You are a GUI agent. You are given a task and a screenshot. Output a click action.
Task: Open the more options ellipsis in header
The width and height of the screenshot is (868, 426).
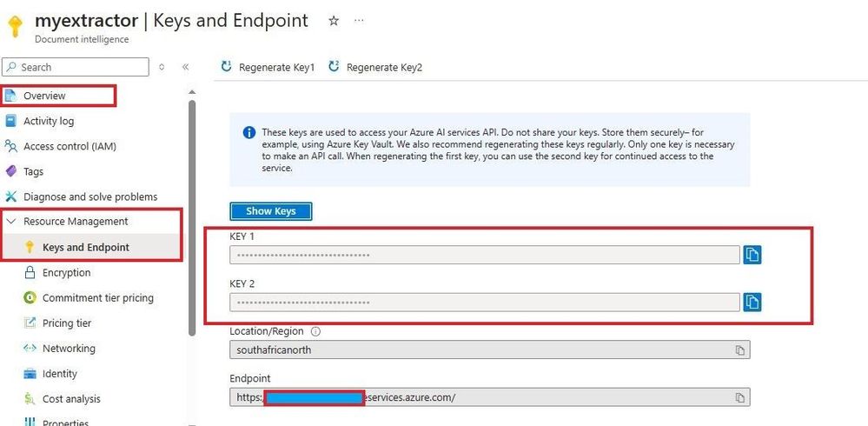359,21
